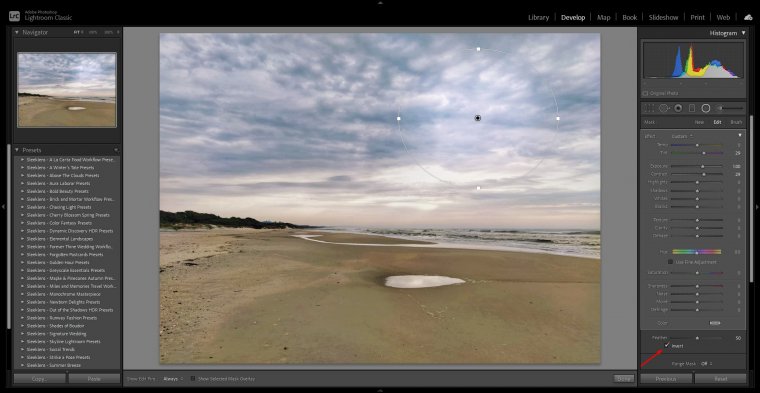Open the Effect Custom preset dropdown
The image size is (760, 393).
[x=682, y=136]
